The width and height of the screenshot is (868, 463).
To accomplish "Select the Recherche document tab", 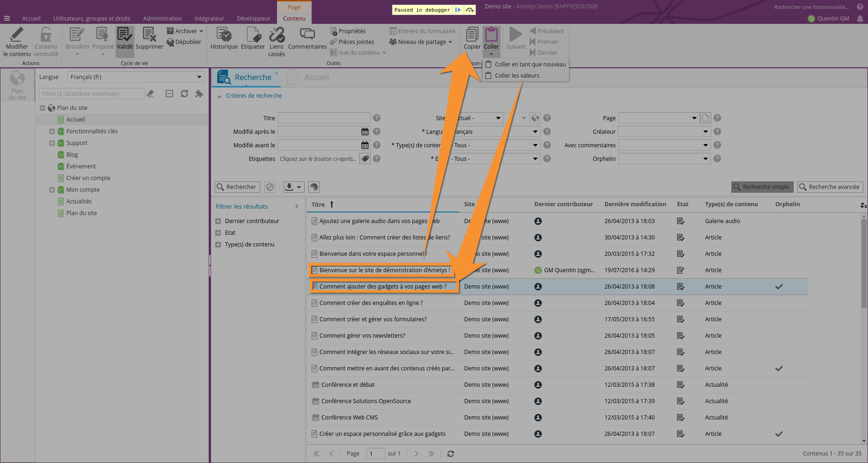I will click(x=247, y=77).
